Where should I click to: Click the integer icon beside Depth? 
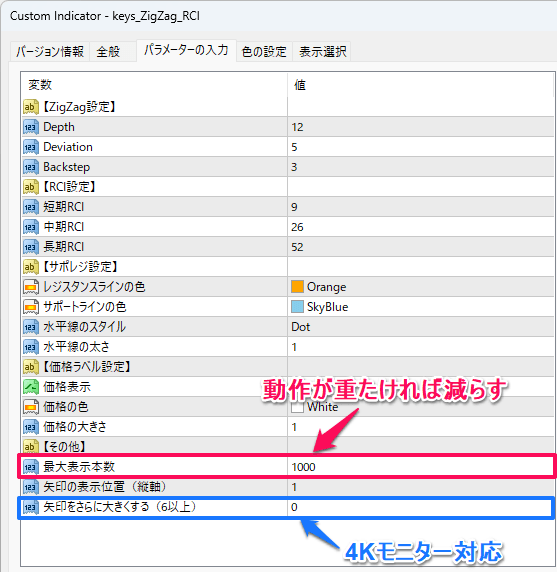coord(31,127)
